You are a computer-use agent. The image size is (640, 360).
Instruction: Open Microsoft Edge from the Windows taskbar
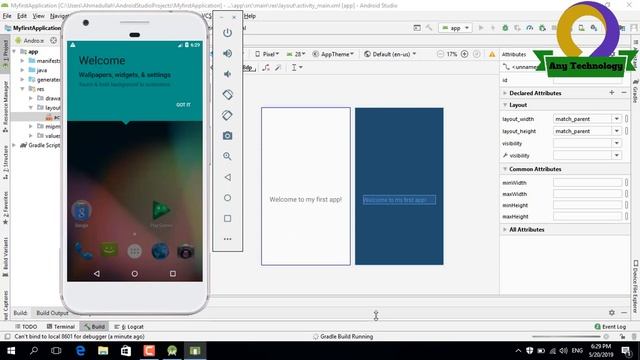click(80, 351)
